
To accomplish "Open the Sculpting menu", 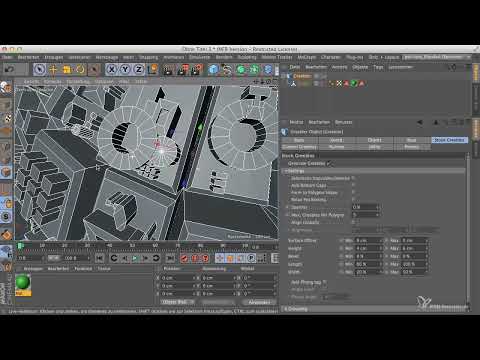I will (247, 57).
